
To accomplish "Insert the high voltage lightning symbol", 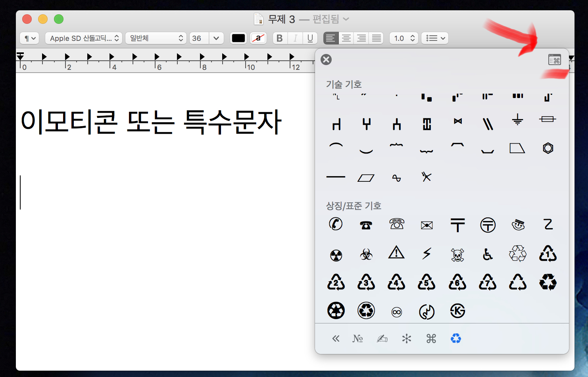I will 427,253.
